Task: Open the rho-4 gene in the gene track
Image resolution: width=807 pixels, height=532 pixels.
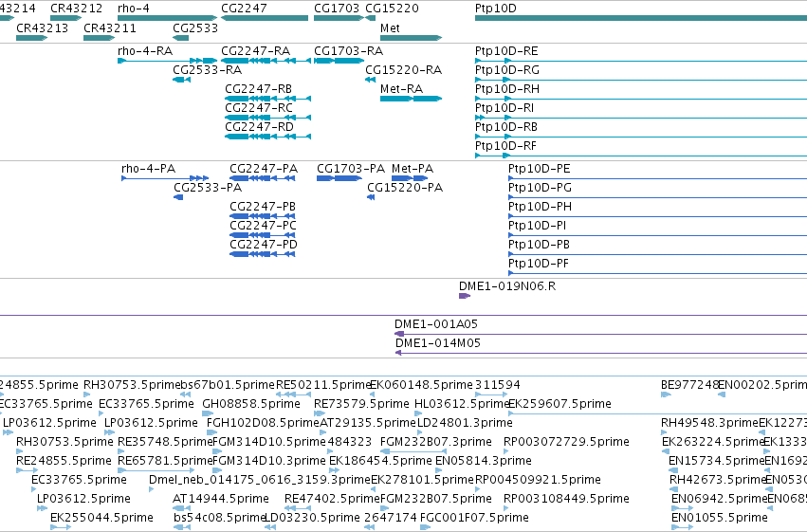Action: pyautogui.click(x=167, y=18)
